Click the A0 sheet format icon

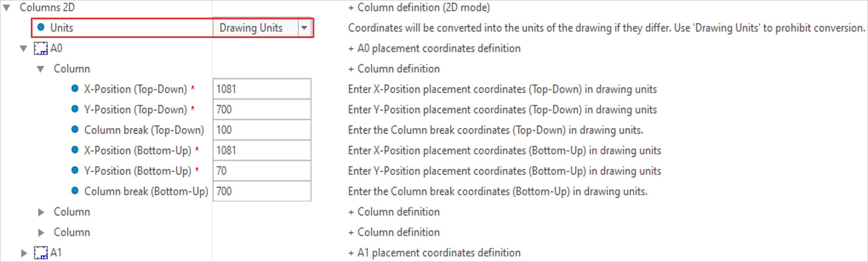point(41,48)
